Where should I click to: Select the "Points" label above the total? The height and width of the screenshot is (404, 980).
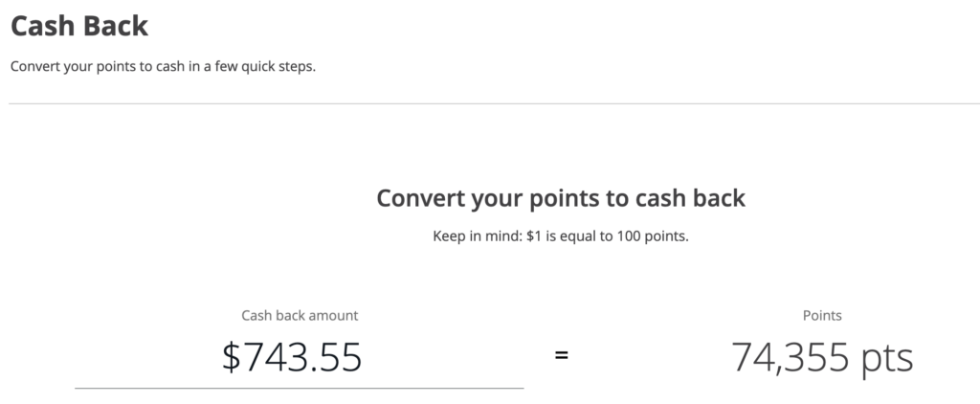tap(822, 315)
